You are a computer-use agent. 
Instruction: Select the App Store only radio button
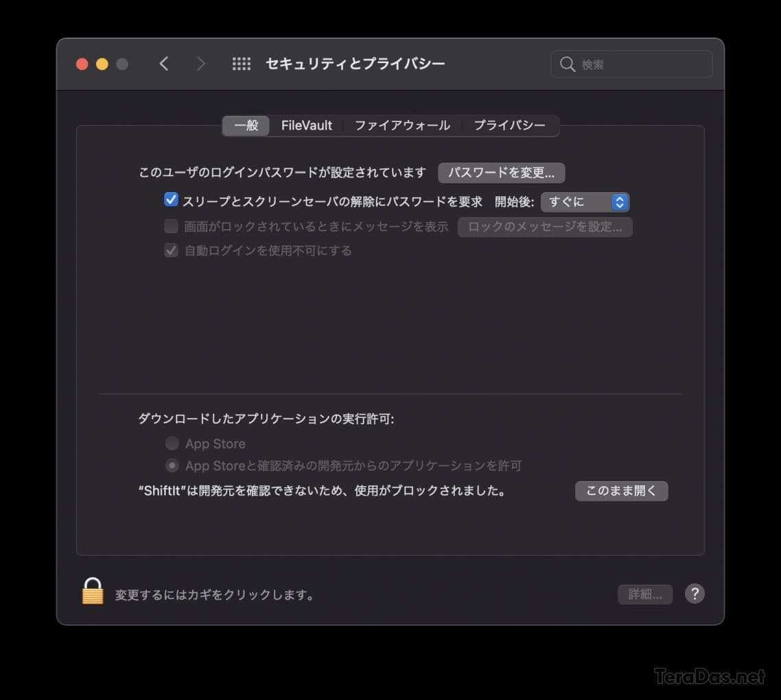point(172,443)
